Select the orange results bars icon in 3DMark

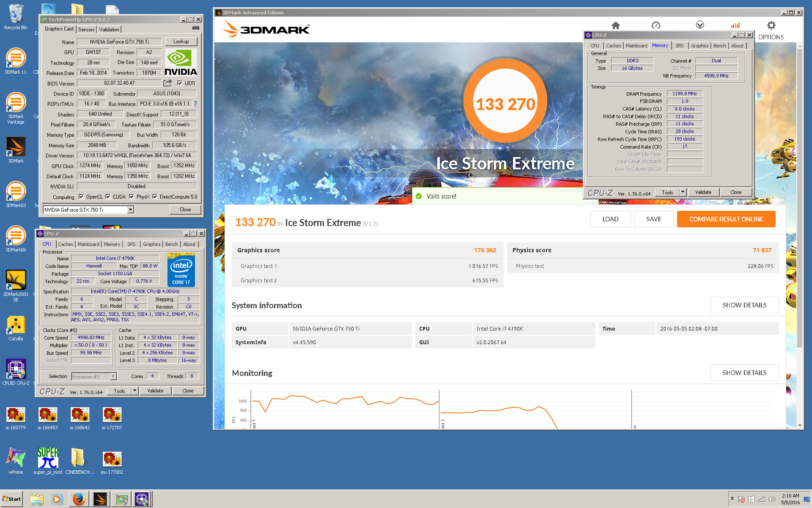coord(735,25)
